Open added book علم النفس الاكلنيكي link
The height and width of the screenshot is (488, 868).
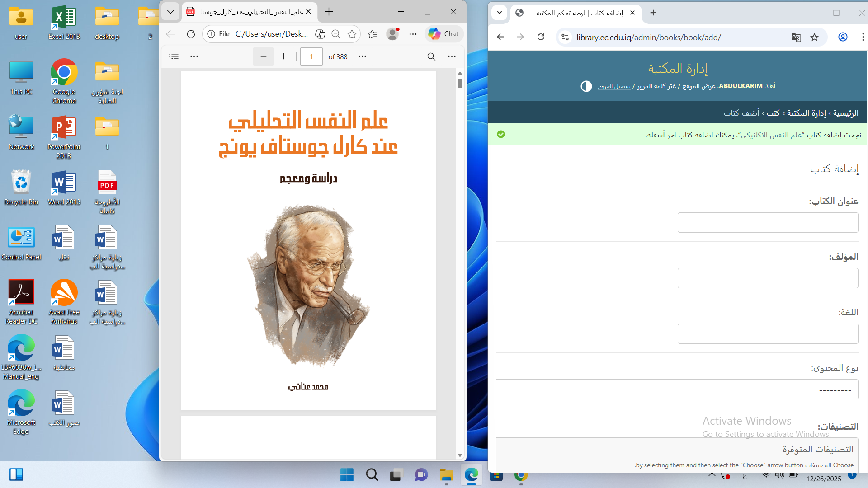tap(771, 135)
